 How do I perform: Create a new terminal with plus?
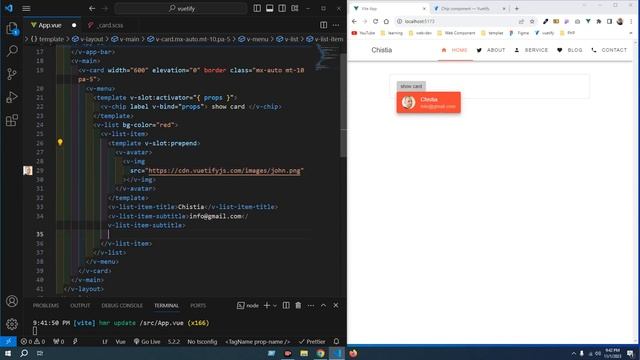tap(267, 305)
